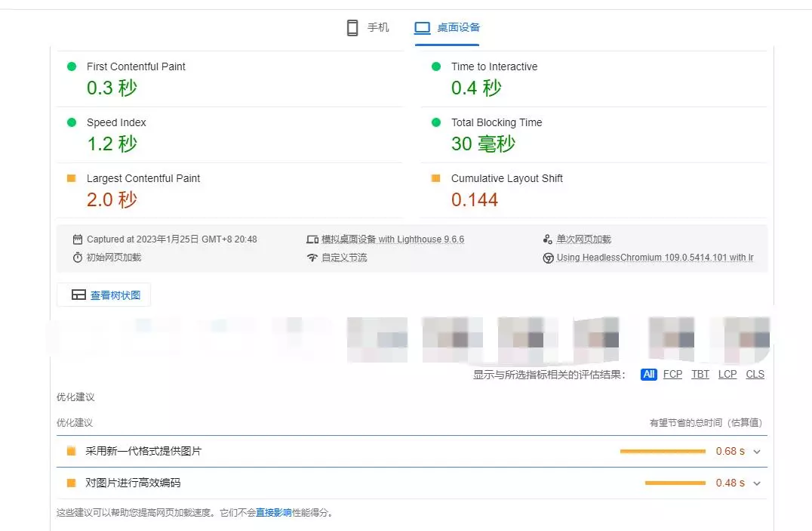Click the 0.68 s savings bar
Viewport: 812px width, 531px height.
pyautogui.click(x=663, y=452)
